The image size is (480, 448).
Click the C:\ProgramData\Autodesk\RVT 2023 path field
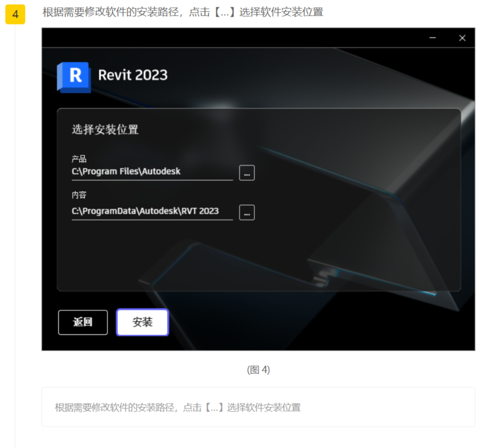(x=152, y=211)
